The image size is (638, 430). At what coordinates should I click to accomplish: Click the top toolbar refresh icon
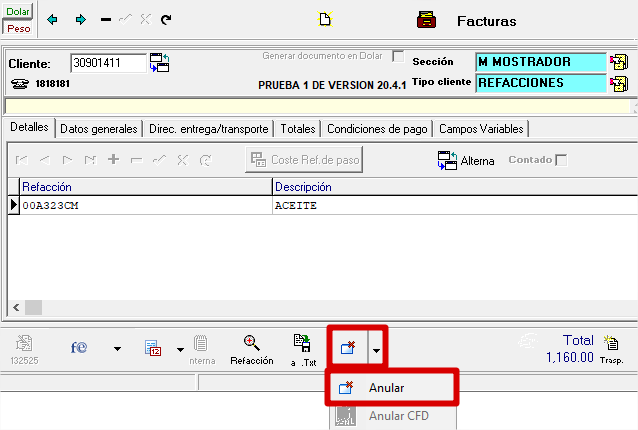pyautogui.click(x=166, y=19)
